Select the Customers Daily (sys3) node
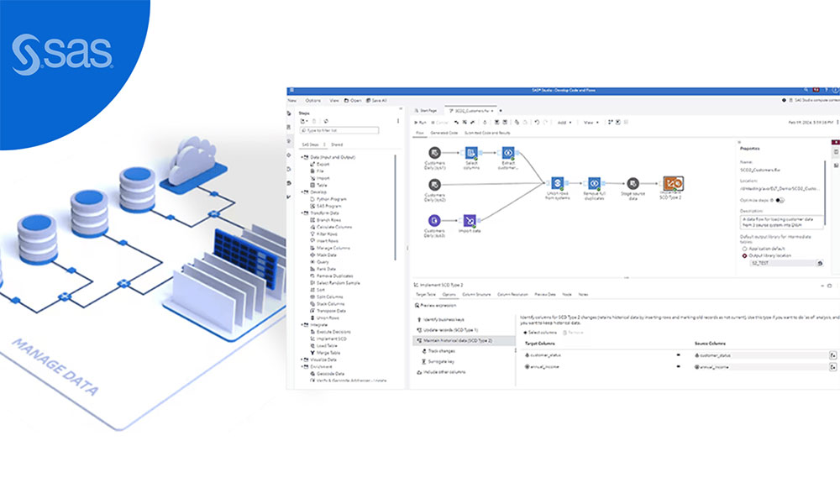This screenshot has height=504, width=840. tap(434, 220)
